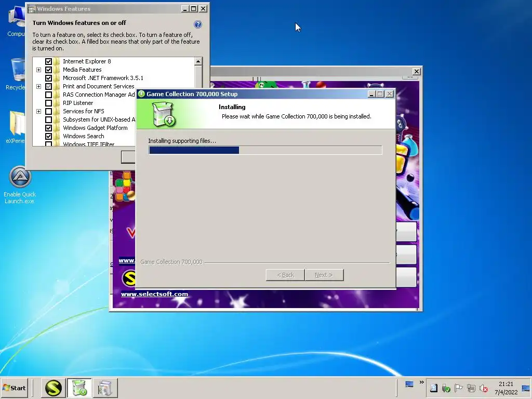Screen dimensions: 532x399
Task: Toggle Microsoft .NET Framework 3.5.1 checkbox
Action: 48,78
